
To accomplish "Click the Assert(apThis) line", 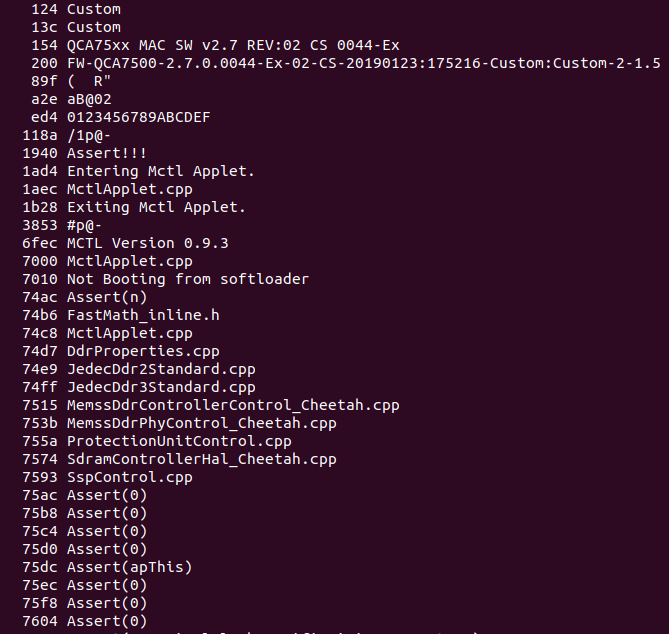I will click(129, 567).
